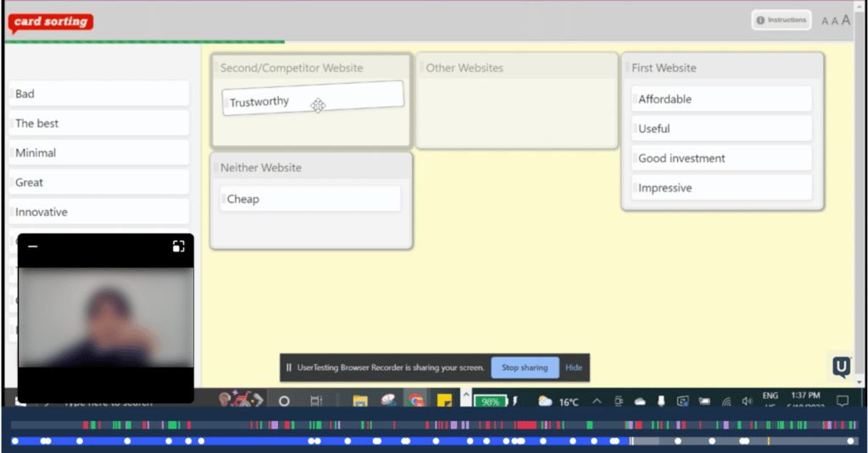This screenshot has width=868, height=453.
Task: Open Chrome from the taskbar
Action: (416, 401)
